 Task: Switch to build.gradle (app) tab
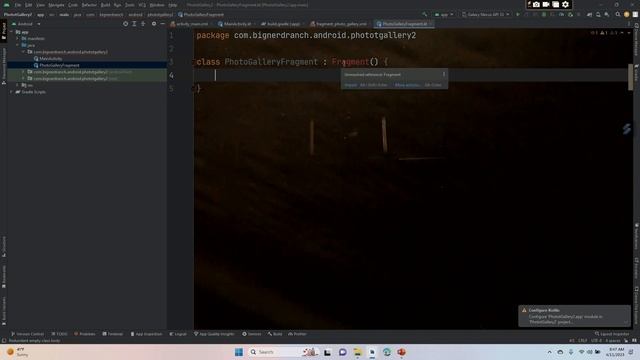point(282,24)
